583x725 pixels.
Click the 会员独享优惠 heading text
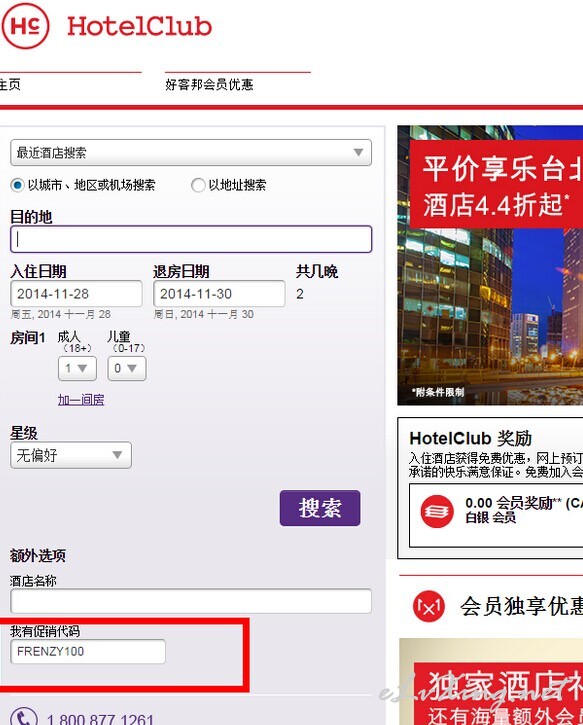[522, 607]
